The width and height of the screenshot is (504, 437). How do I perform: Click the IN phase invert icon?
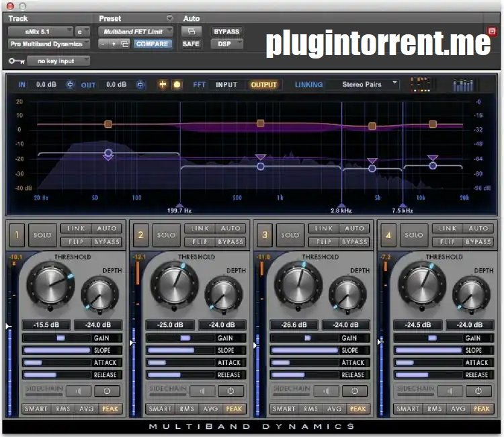70,85
